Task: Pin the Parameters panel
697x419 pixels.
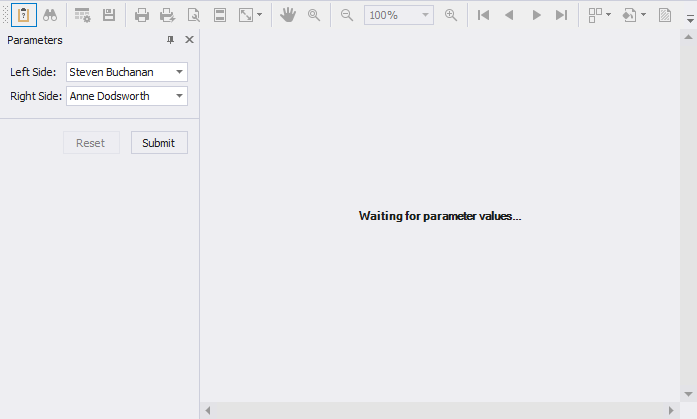Action: (x=170, y=40)
